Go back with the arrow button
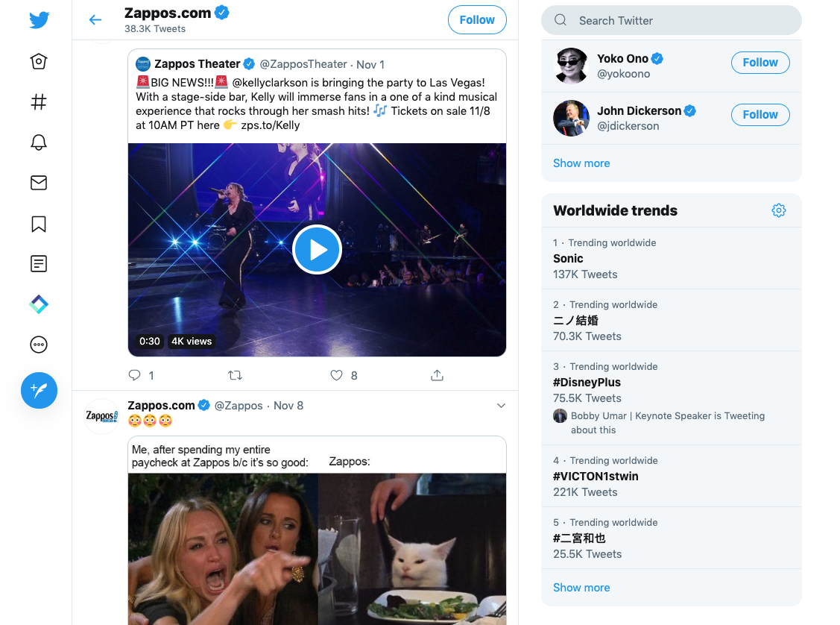The image size is (840, 625). (95, 19)
